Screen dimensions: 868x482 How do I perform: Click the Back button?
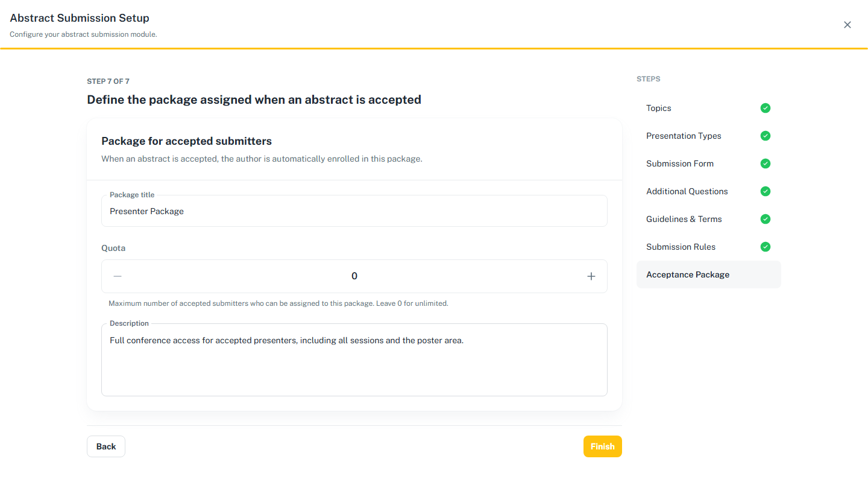(x=106, y=446)
